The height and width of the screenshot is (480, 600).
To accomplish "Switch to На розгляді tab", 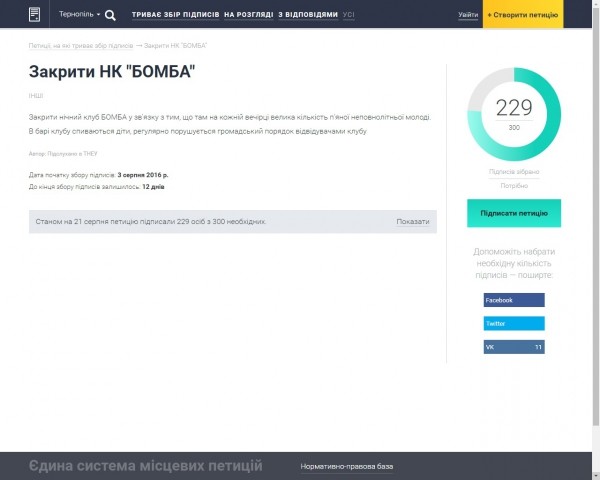I will [249, 15].
